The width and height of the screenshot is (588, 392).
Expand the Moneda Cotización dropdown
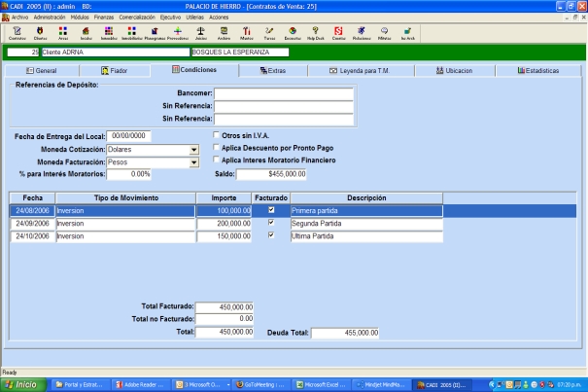(193, 150)
